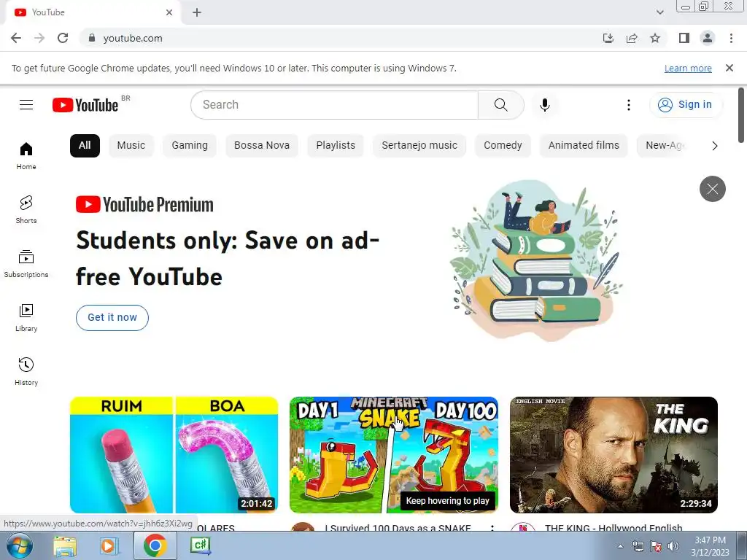Select the Animated films chip
Image resolution: width=747 pixels, height=560 pixels.
(x=584, y=146)
